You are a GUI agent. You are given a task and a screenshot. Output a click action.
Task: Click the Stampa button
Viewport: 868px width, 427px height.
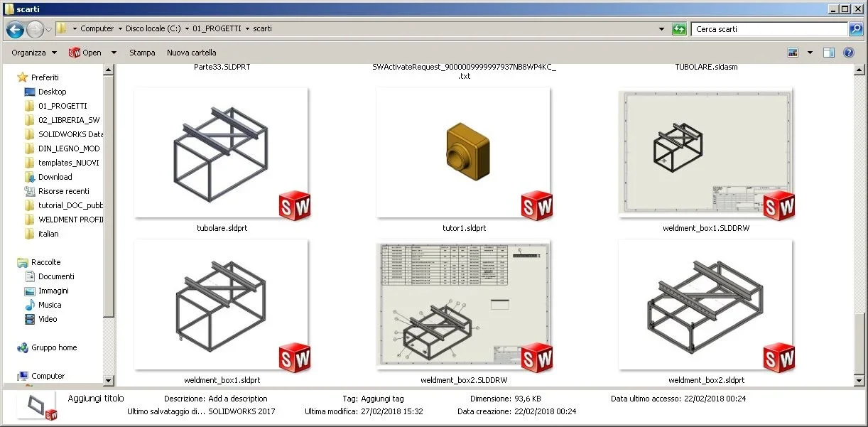point(142,53)
